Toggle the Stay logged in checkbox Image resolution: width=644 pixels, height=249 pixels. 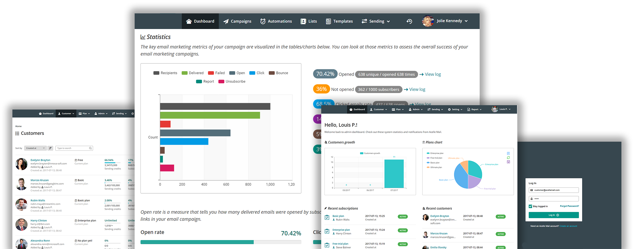[x=530, y=206]
